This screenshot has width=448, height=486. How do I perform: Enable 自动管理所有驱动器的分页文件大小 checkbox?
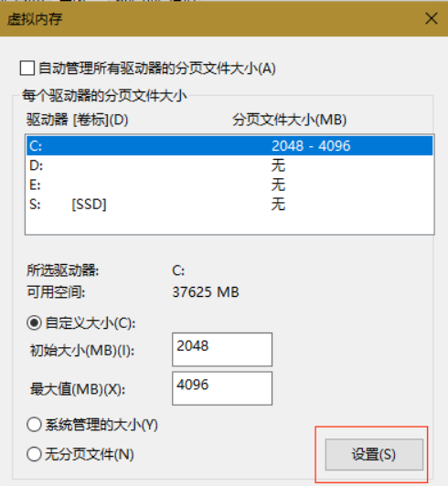27,69
